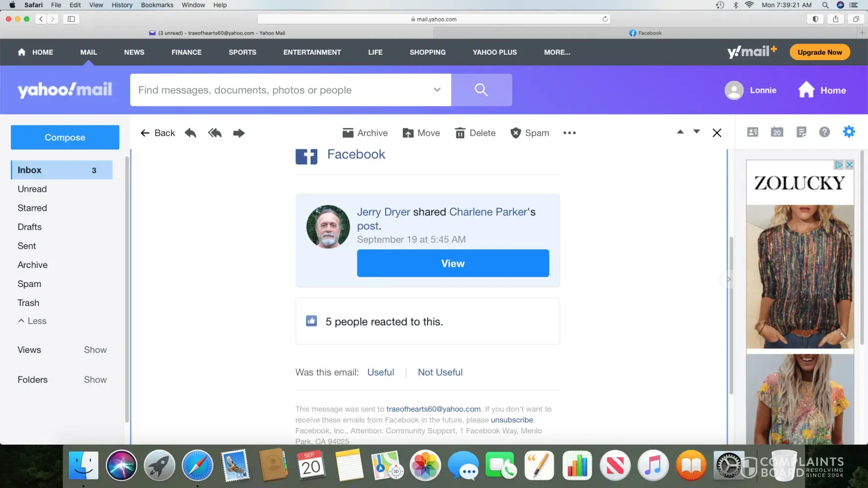
Task: Click the Safari sidebar toggle icon
Action: pos(71,19)
